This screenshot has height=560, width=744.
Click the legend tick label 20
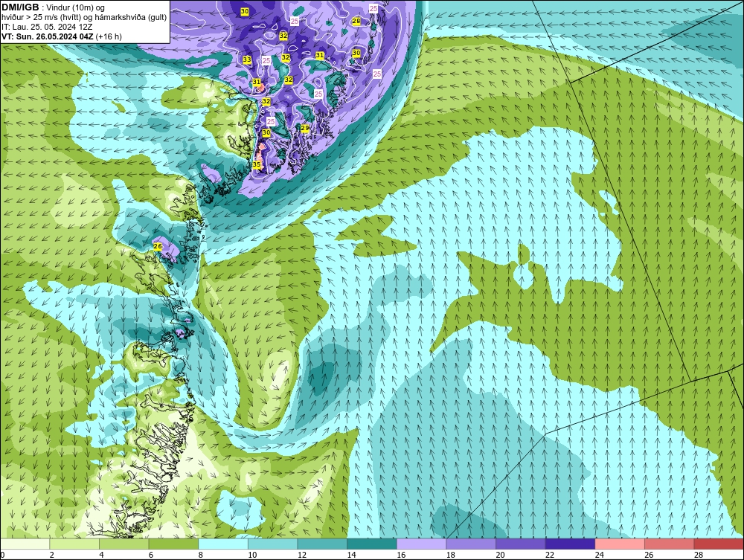(500, 555)
